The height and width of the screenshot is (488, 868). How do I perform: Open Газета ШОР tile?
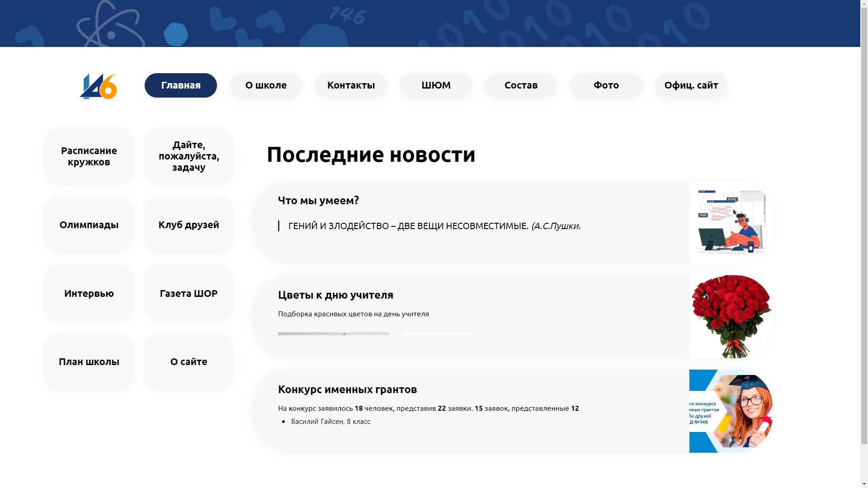pos(189,294)
